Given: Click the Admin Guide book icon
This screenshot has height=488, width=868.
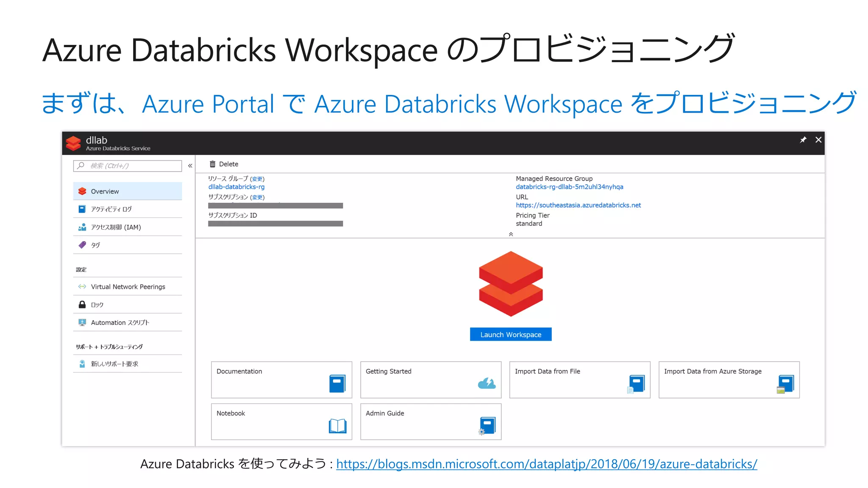Looking at the screenshot, I should [x=487, y=426].
